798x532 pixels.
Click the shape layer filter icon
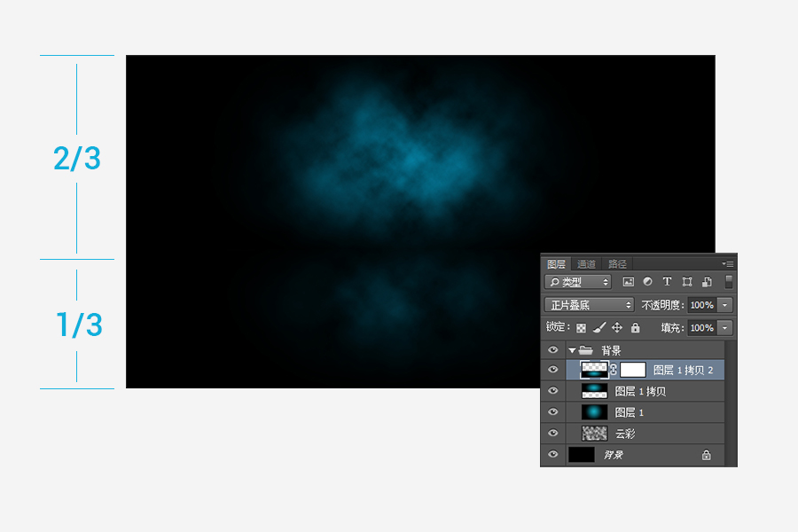point(686,282)
